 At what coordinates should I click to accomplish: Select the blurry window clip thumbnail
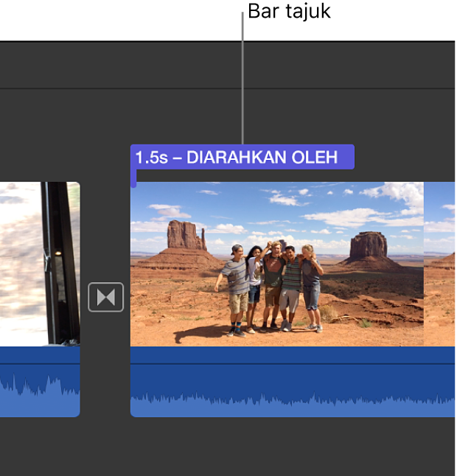(40, 264)
